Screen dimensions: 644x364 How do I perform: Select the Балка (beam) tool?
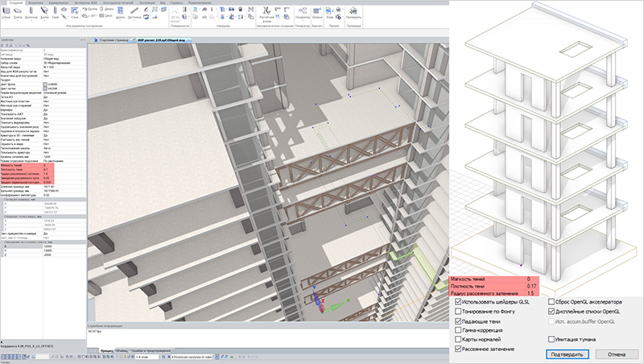pyautogui.click(x=44, y=13)
